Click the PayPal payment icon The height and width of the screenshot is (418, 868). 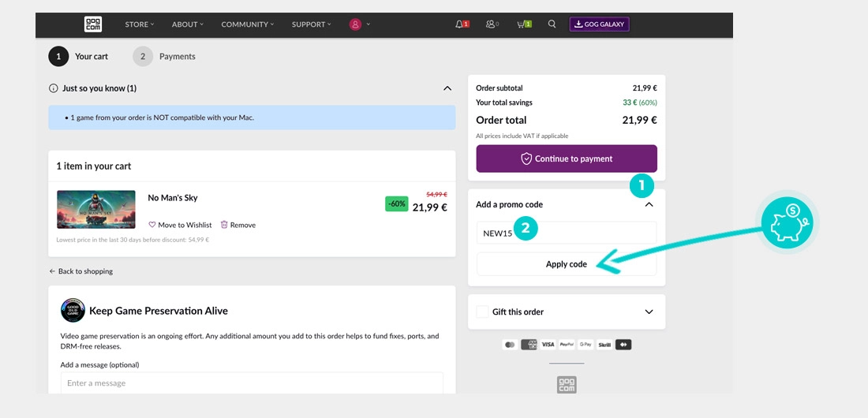coord(567,345)
